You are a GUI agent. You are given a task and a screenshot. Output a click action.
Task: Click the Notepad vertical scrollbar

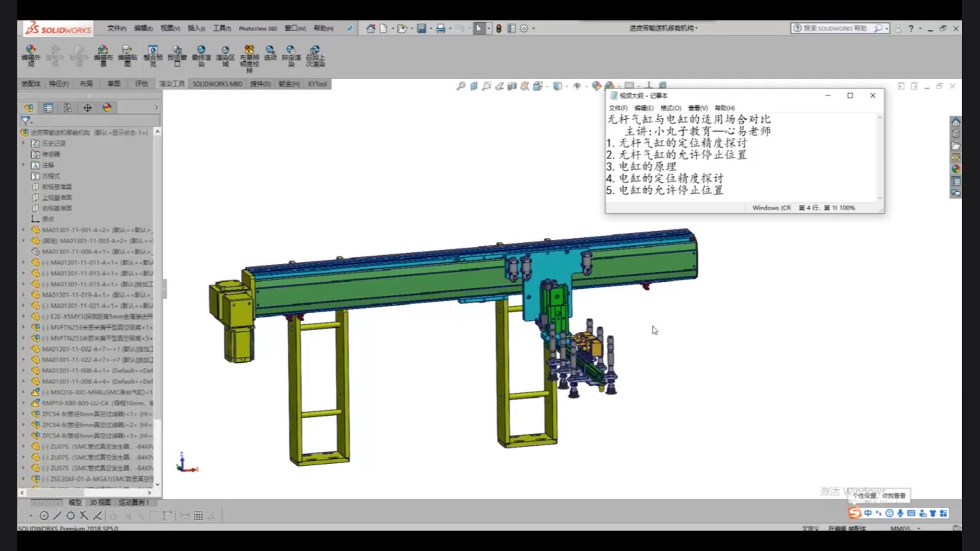click(880, 158)
